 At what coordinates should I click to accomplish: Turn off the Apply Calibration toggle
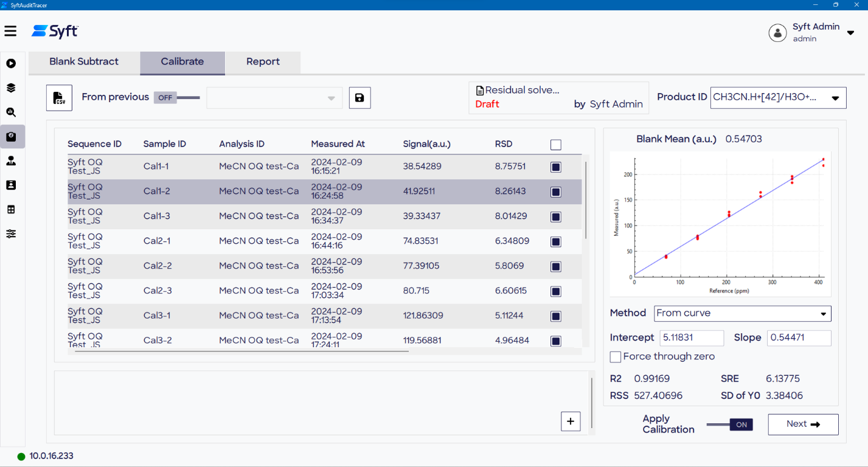pos(730,424)
